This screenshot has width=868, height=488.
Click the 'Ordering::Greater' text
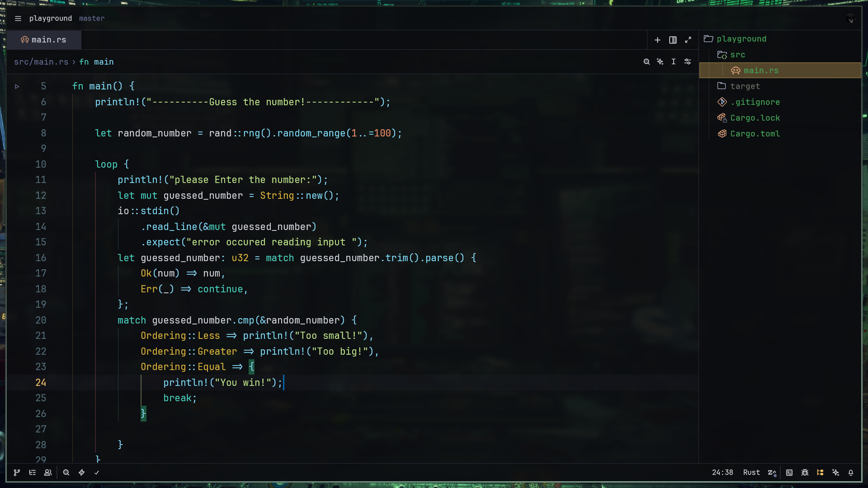coord(189,352)
